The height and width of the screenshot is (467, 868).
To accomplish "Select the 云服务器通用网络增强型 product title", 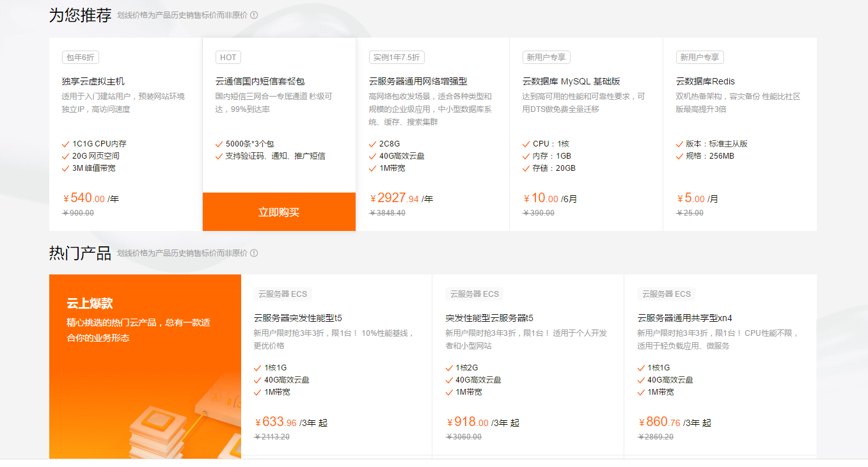I will (x=418, y=81).
